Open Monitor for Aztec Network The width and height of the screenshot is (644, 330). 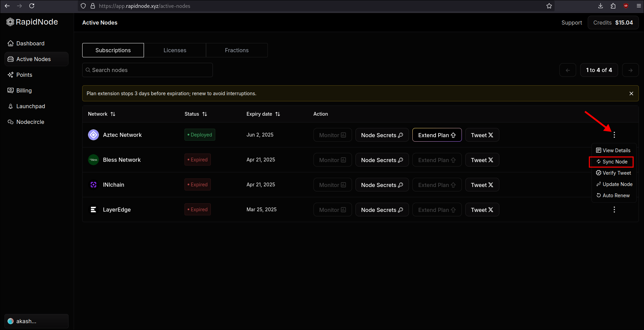(x=333, y=135)
